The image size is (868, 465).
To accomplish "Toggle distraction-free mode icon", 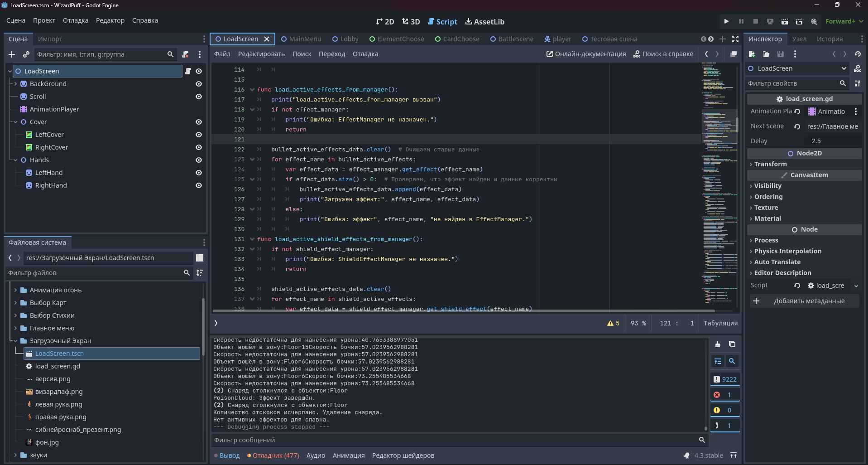I will (735, 39).
